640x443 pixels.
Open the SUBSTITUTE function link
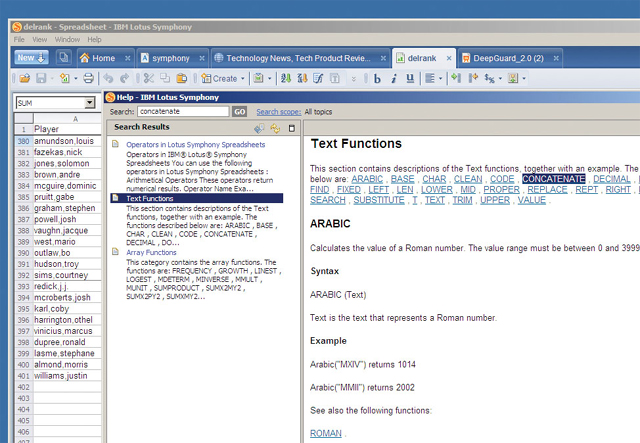pos(379,200)
